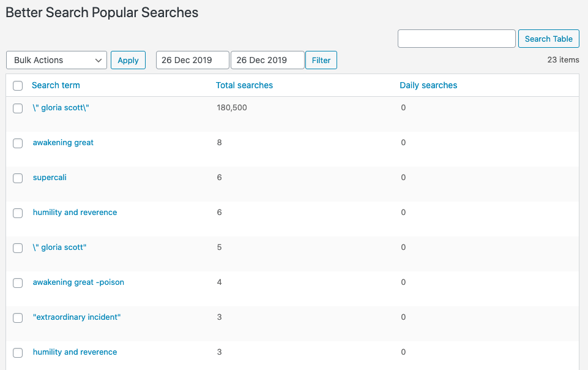Open humility and reverence link with 3 searches

(x=75, y=352)
